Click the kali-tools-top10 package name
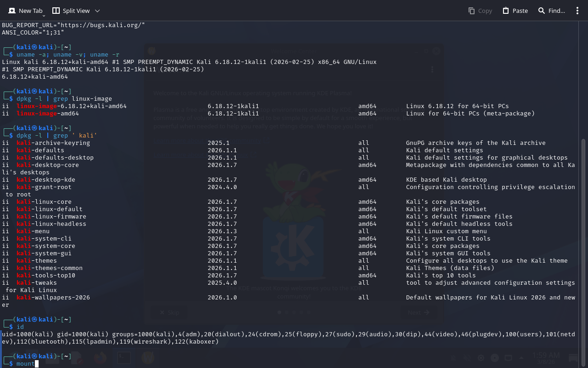This screenshot has height=368, width=588. click(x=46, y=276)
